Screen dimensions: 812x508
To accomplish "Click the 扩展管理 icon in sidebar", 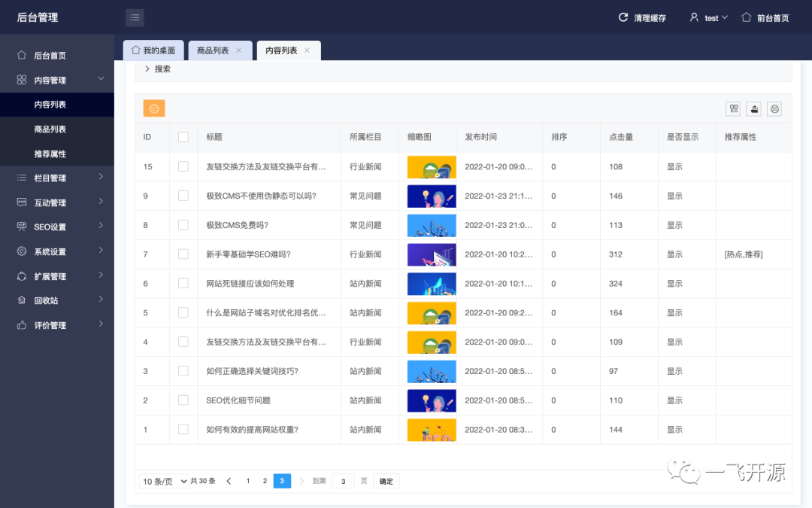I will point(22,275).
